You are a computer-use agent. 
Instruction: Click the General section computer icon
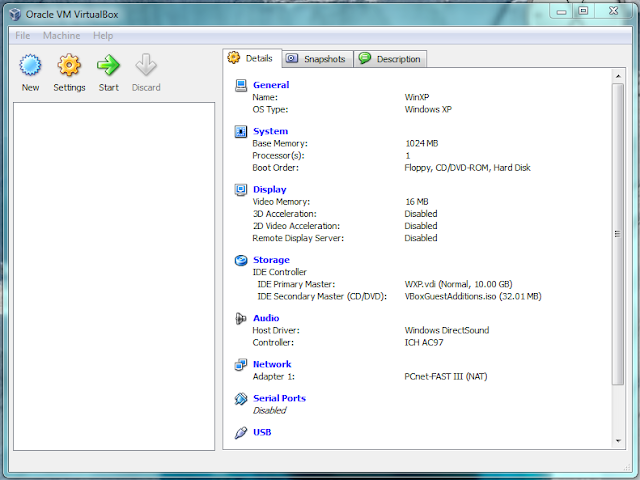(241, 85)
